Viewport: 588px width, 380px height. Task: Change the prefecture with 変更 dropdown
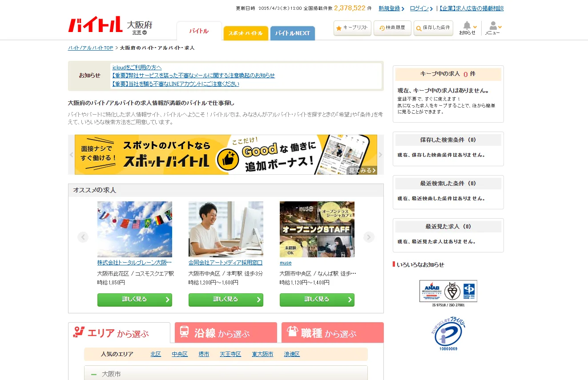click(139, 32)
